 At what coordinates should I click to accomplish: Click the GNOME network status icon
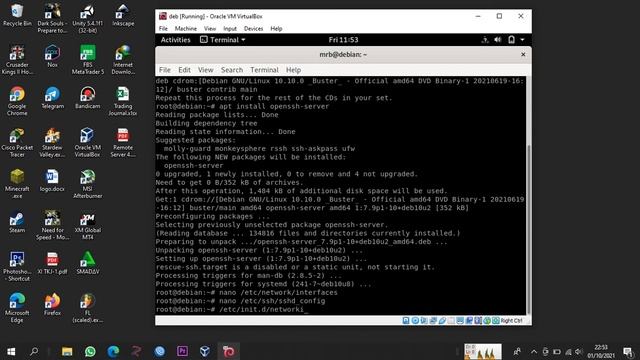[x=485, y=40]
